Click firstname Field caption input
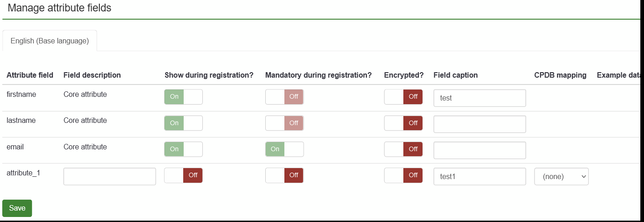The width and height of the screenshot is (644, 222). (x=479, y=98)
